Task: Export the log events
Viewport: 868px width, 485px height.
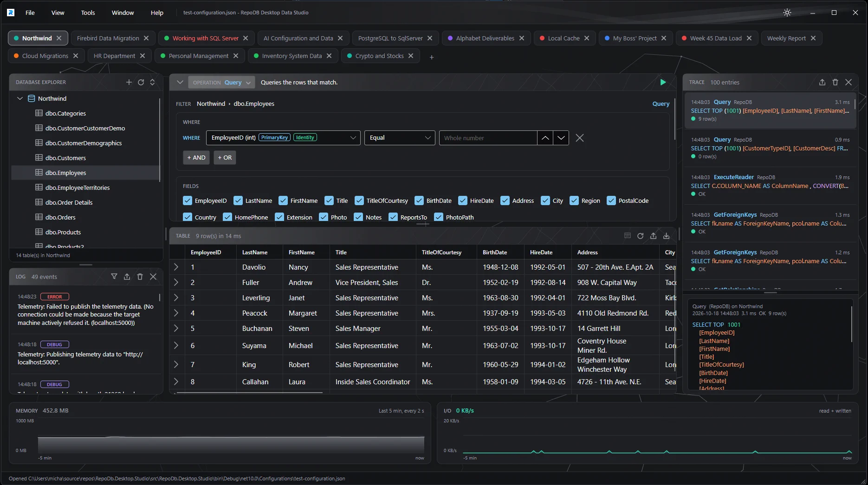Action: pos(127,277)
